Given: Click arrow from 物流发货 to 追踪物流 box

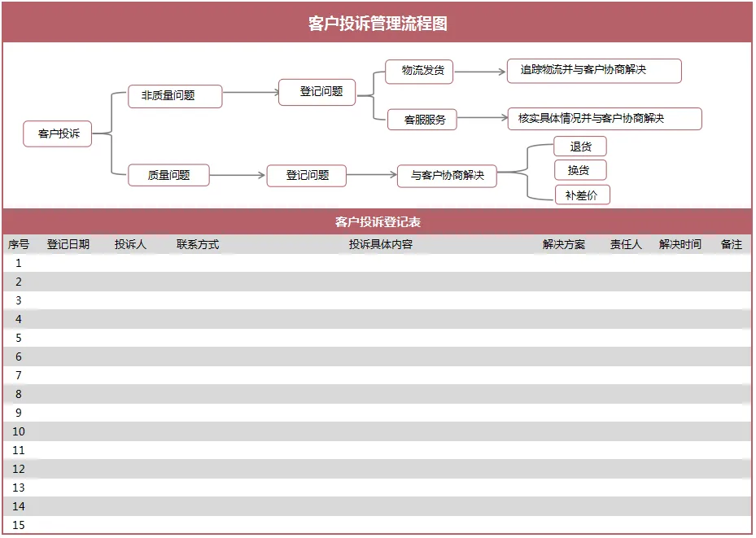Looking at the screenshot, I should coord(480,72).
